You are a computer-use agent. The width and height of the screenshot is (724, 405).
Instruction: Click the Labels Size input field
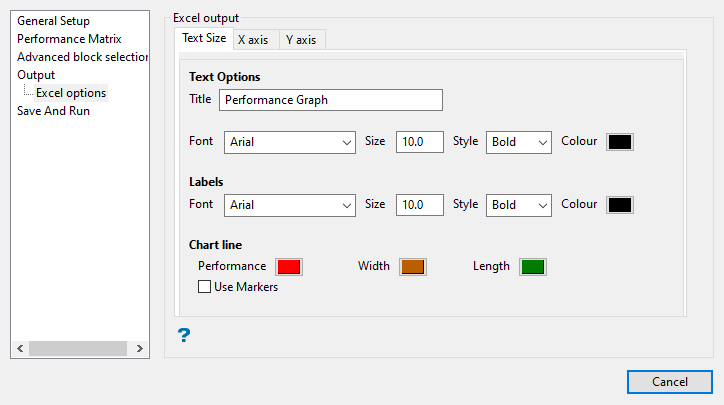(420, 205)
